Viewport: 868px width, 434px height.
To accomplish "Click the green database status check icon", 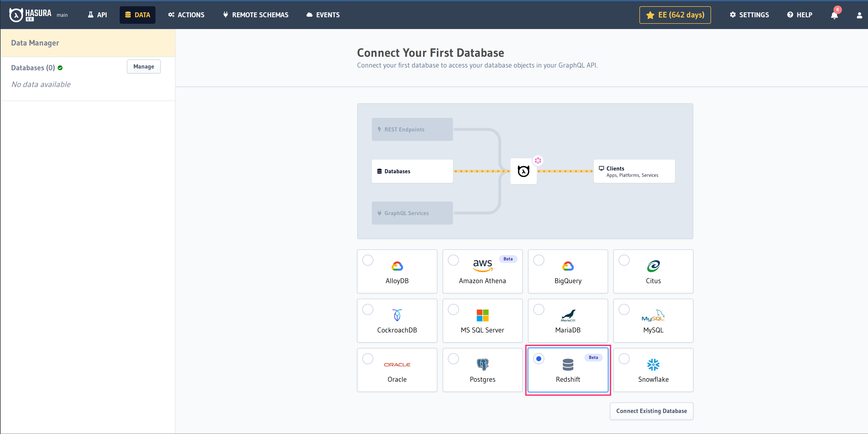I will point(60,68).
